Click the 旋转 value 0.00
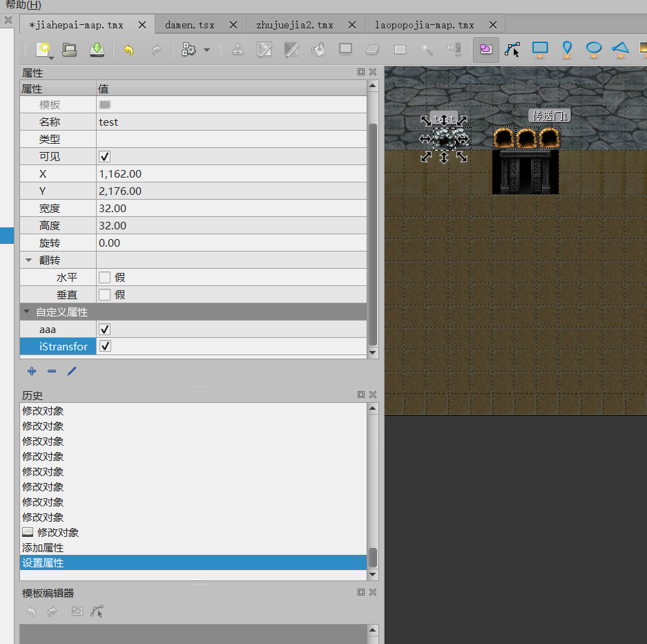This screenshot has width=647, height=644. [x=231, y=243]
